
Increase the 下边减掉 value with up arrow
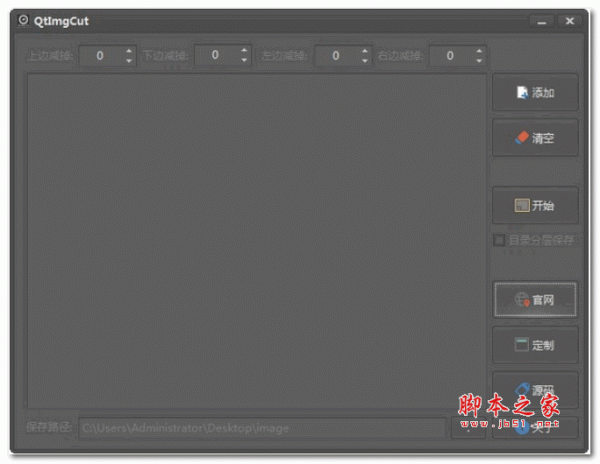coord(244,50)
